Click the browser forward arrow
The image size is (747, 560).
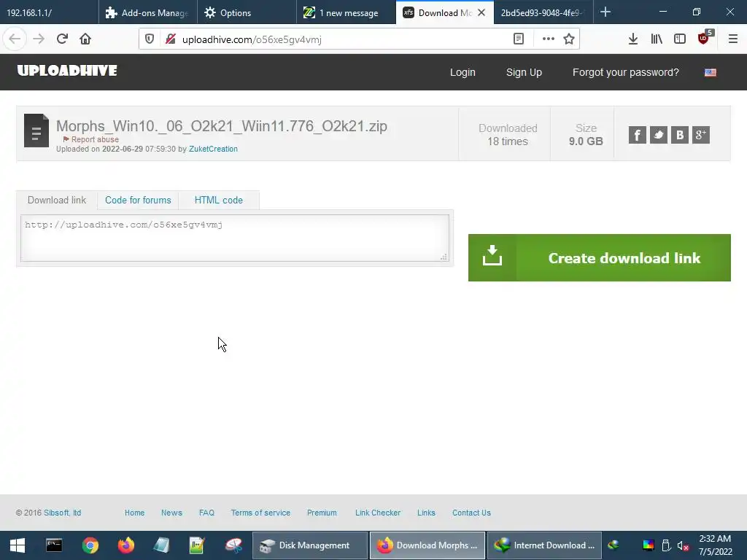click(39, 39)
